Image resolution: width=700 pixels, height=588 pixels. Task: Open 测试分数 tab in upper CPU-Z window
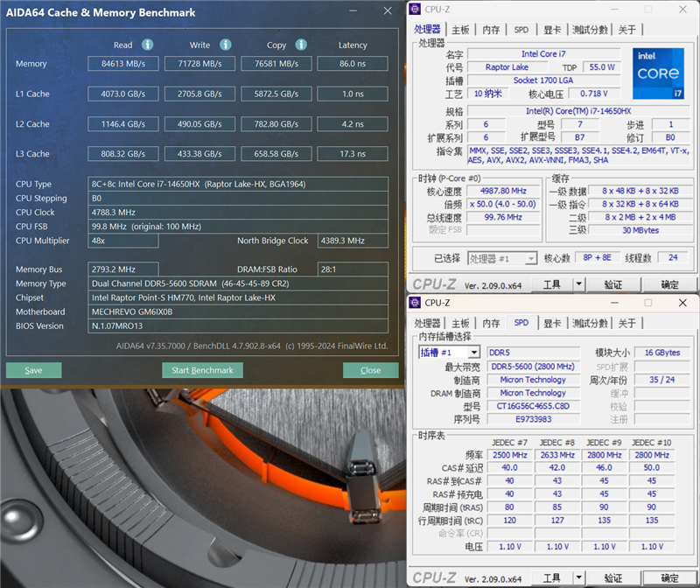click(x=590, y=30)
